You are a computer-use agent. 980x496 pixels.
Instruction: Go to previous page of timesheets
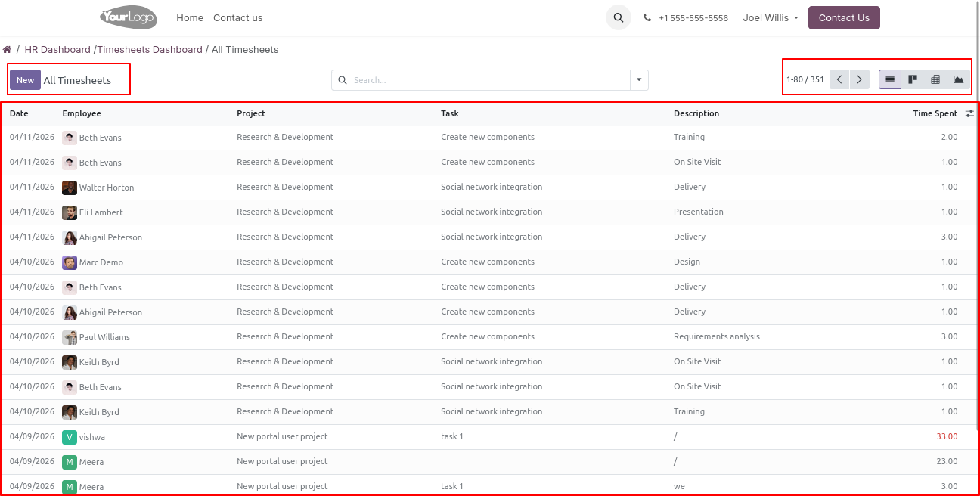pyautogui.click(x=839, y=79)
